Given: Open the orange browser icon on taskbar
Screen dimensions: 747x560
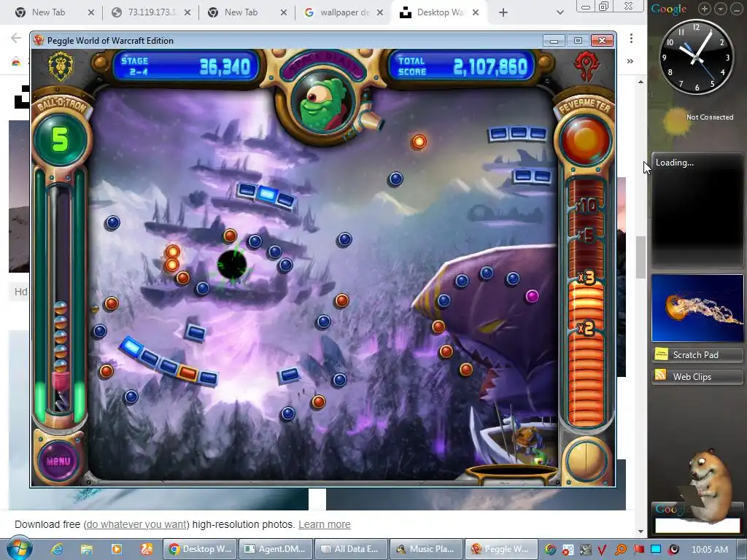Looking at the screenshot, I should pyautogui.click(x=146, y=549).
